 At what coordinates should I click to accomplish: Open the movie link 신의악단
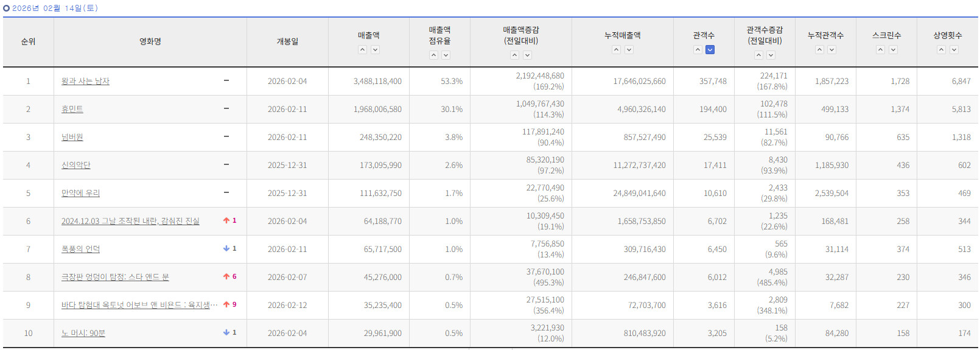(75, 165)
